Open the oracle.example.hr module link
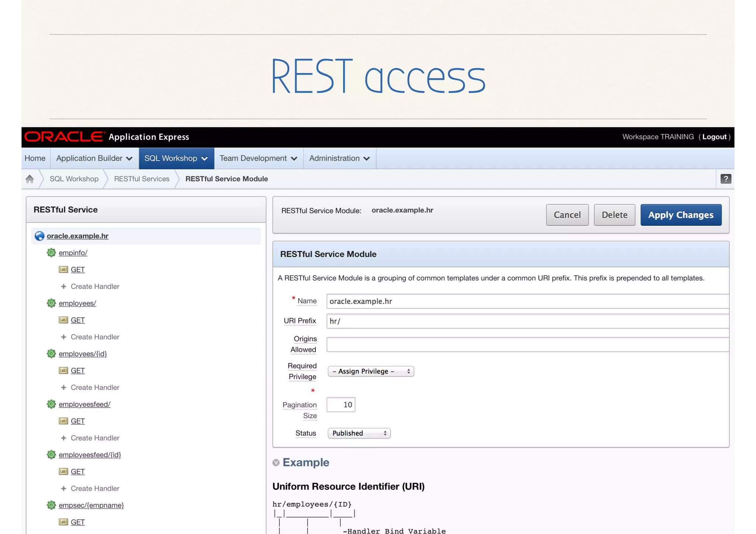This screenshot has width=756, height=534. click(78, 236)
